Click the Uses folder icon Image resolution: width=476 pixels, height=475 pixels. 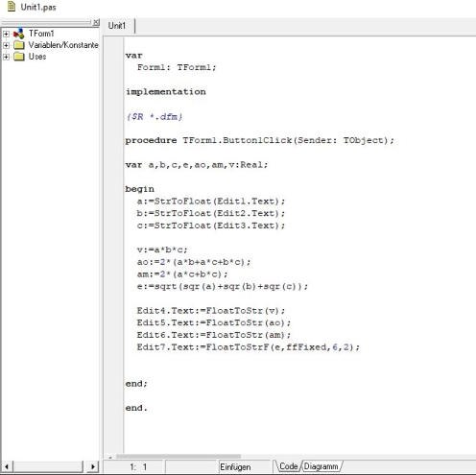(19, 57)
